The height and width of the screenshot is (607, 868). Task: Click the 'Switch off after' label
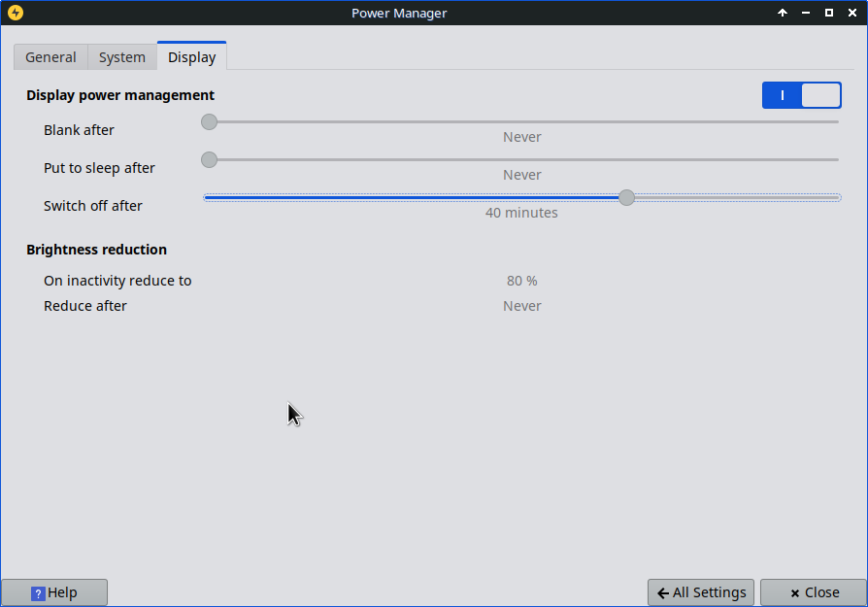(x=93, y=206)
